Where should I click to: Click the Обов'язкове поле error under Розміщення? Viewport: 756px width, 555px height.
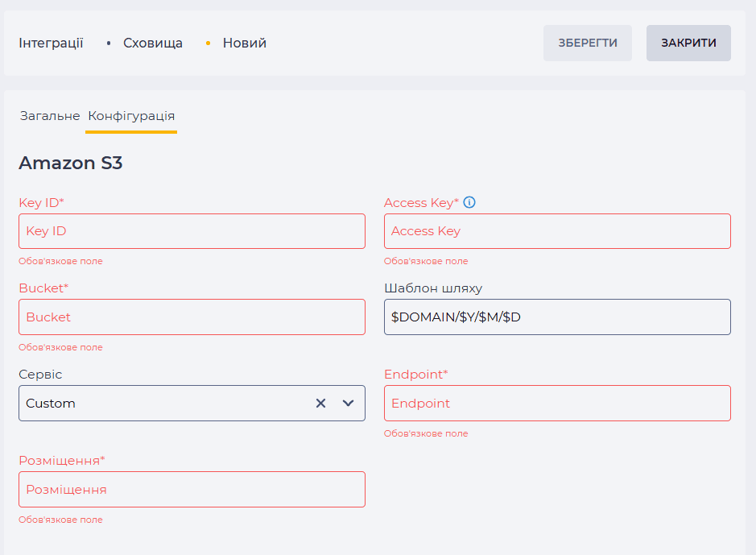(x=60, y=520)
